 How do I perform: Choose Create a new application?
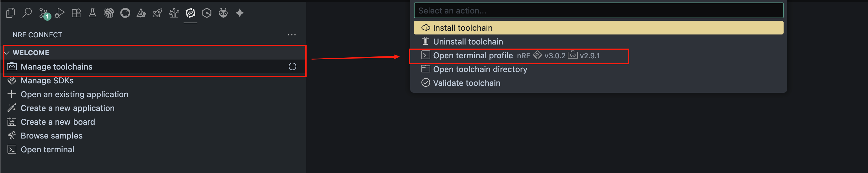click(67, 108)
